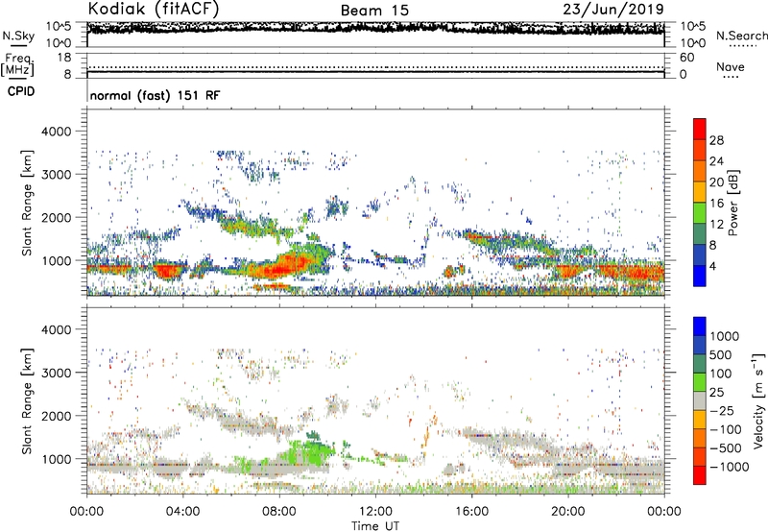Click the "Power [dB]" color bar title
This screenshot has width=768, height=532.
pyautogui.click(x=733, y=203)
